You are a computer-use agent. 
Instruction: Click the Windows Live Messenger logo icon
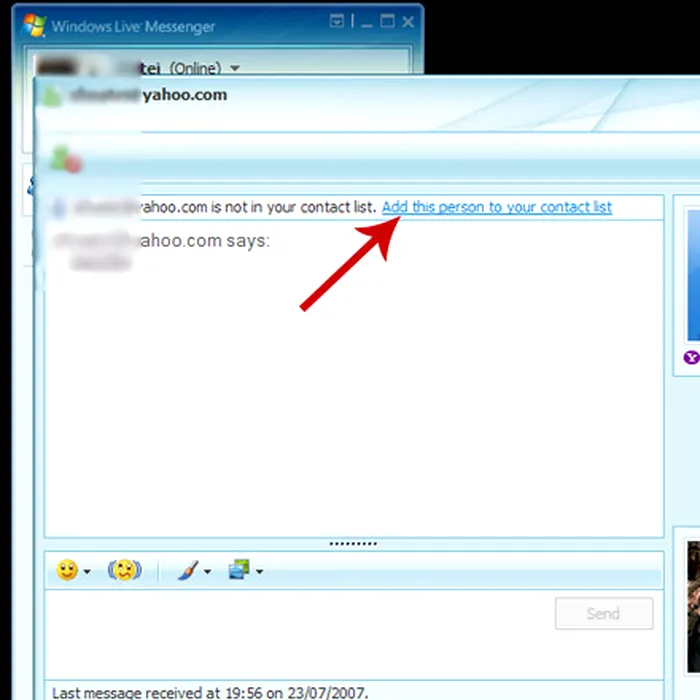point(34,25)
